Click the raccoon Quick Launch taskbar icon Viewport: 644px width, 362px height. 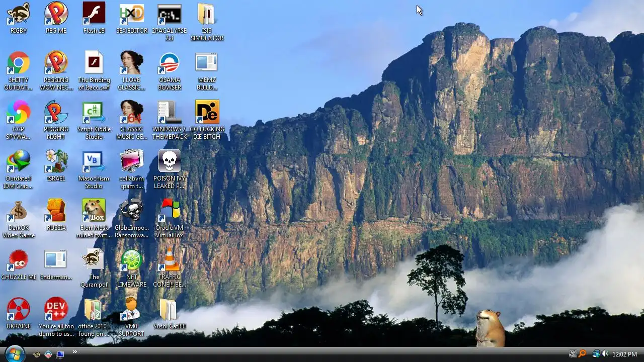pos(37,354)
